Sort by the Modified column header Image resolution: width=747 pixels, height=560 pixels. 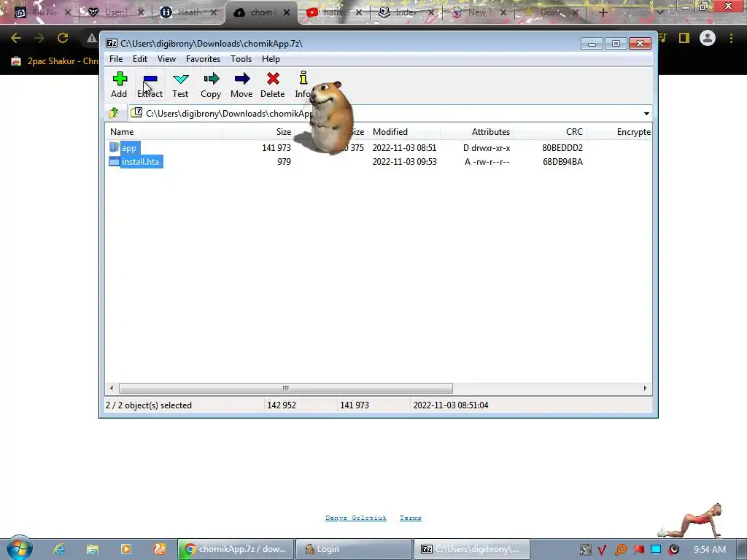(x=404, y=132)
